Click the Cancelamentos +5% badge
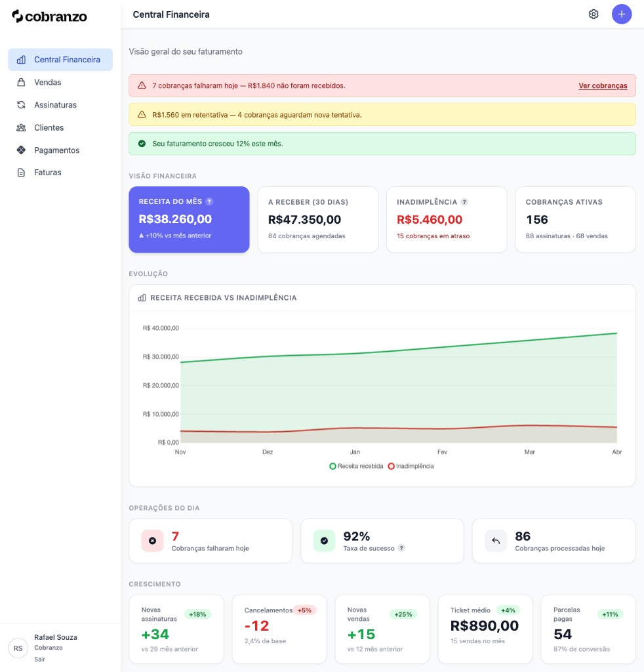The image size is (644, 672). pyautogui.click(x=304, y=610)
